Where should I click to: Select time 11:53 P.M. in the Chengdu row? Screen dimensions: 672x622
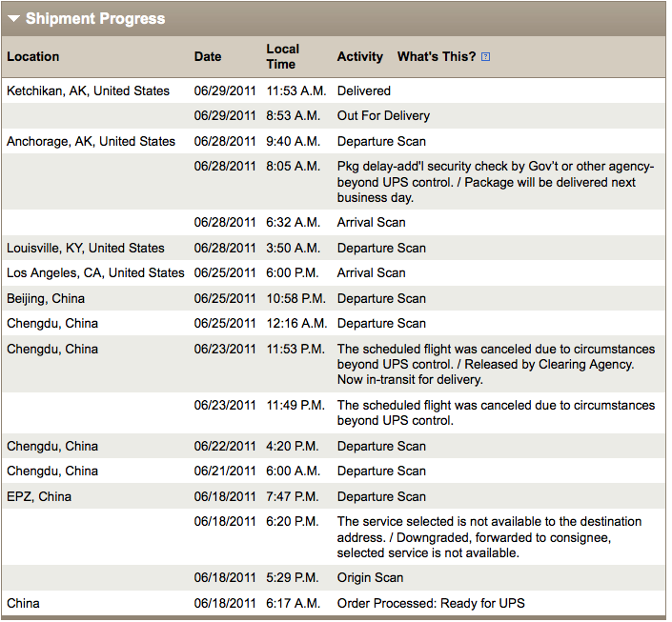click(x=295, y=350)
